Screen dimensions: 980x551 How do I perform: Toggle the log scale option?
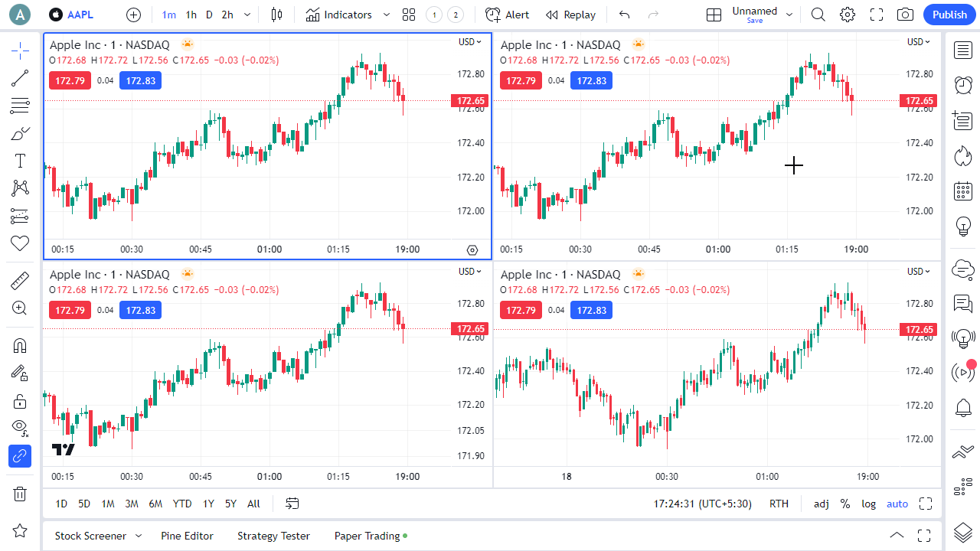[868, 504]
